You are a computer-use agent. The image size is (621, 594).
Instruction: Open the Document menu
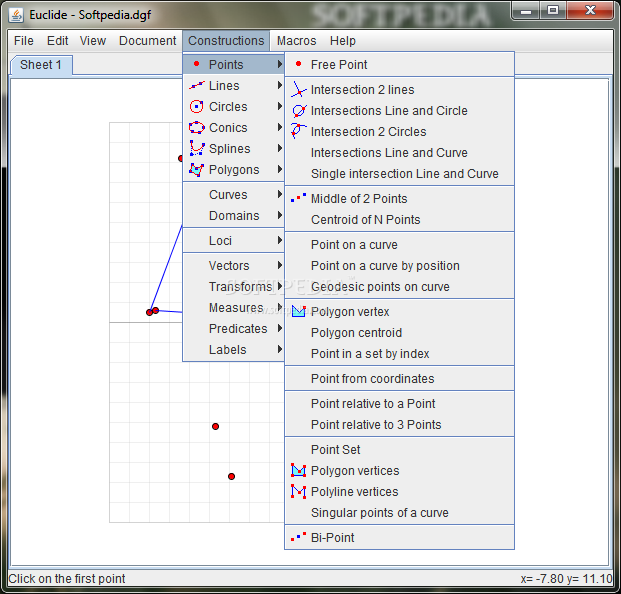click(x=147, y=41)
